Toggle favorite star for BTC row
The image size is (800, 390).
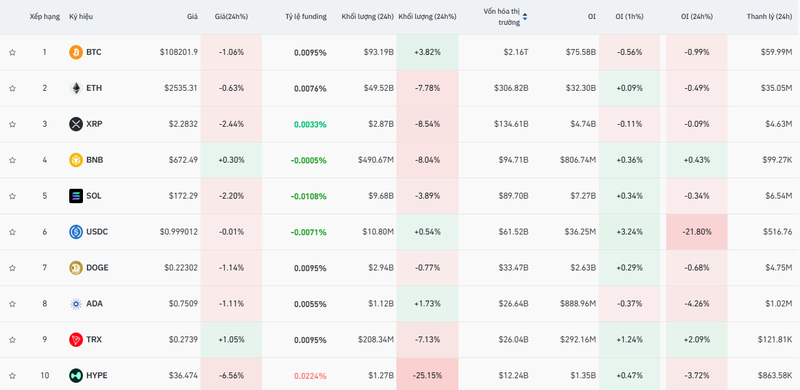[12, 52]
